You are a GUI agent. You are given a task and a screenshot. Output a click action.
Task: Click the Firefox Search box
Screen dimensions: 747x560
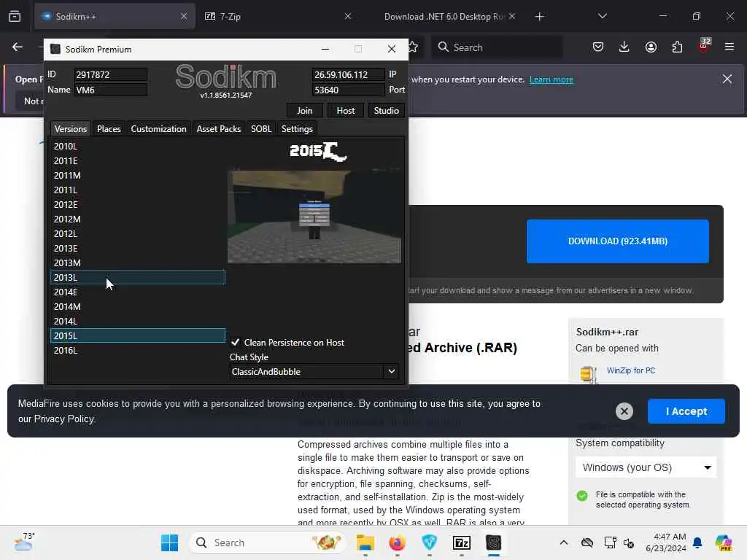click(497, 47)
